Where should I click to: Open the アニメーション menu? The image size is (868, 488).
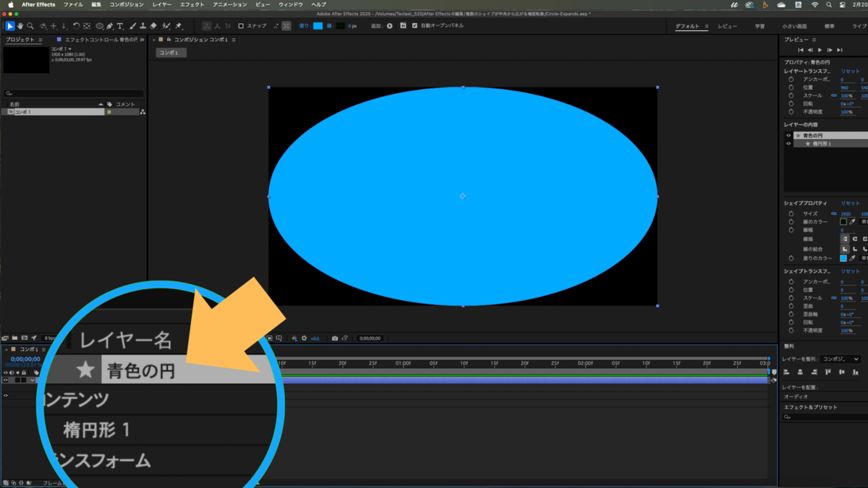[230, 4]
